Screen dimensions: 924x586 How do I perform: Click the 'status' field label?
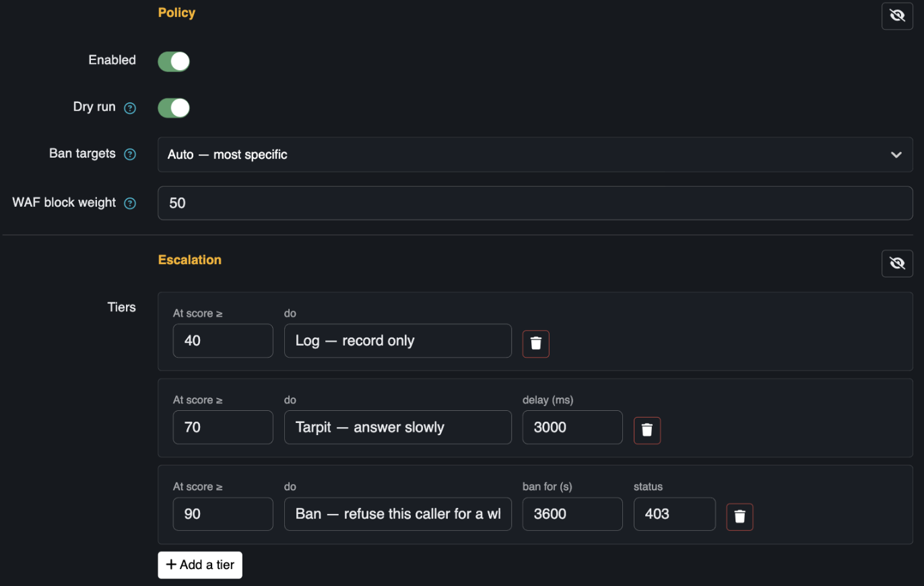pyautogui.click(x=648, y=486)
